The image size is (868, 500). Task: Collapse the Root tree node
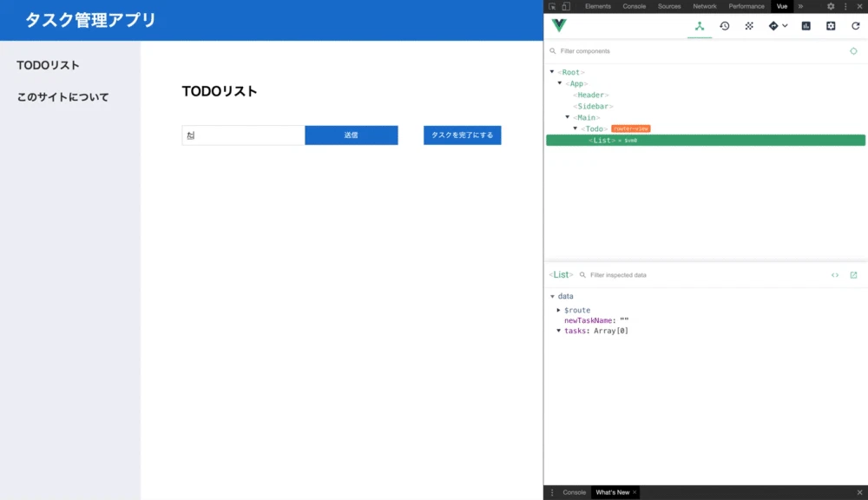pyautogui.click(x=552, y=72)
